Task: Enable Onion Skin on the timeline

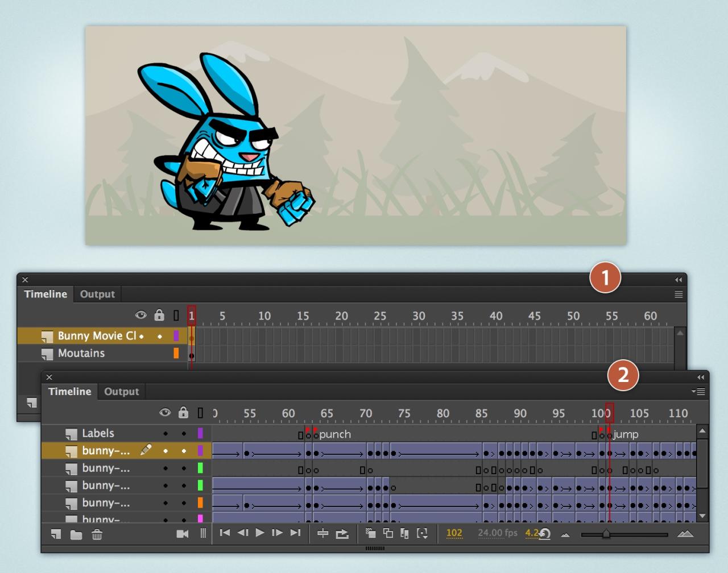Action: (370, 533)
